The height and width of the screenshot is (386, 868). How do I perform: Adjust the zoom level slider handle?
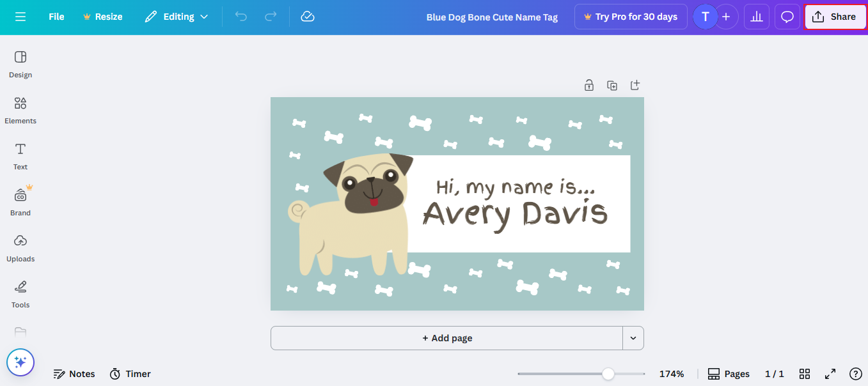pos(608,374)
